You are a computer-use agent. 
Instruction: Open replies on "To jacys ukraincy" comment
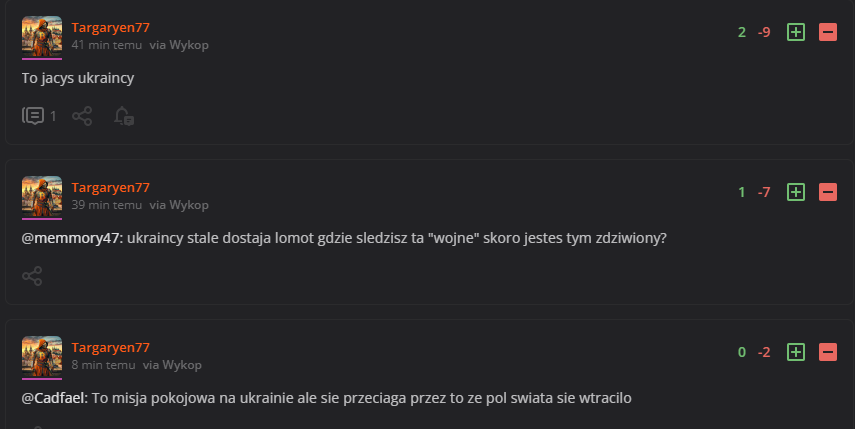tap(38, 116)
